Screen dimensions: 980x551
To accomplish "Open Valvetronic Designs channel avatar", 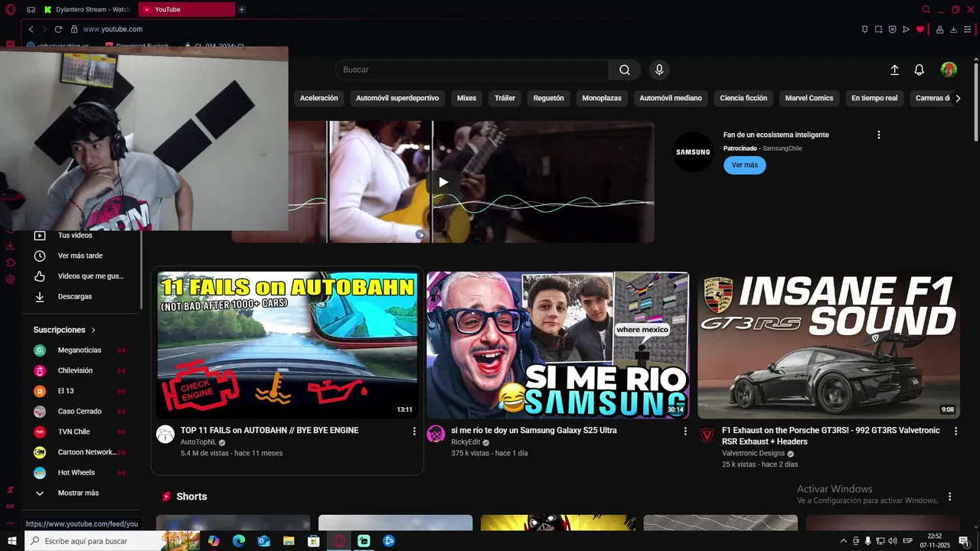I will [707, 434].
